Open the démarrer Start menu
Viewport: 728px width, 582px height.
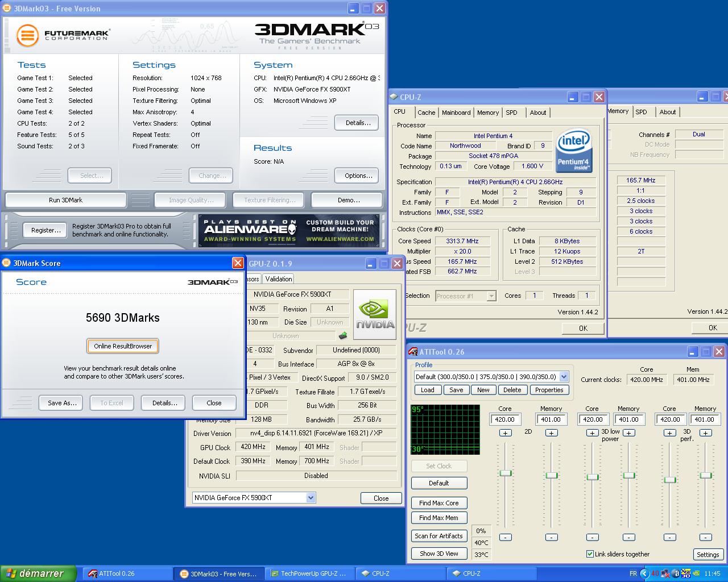[38, 573]
